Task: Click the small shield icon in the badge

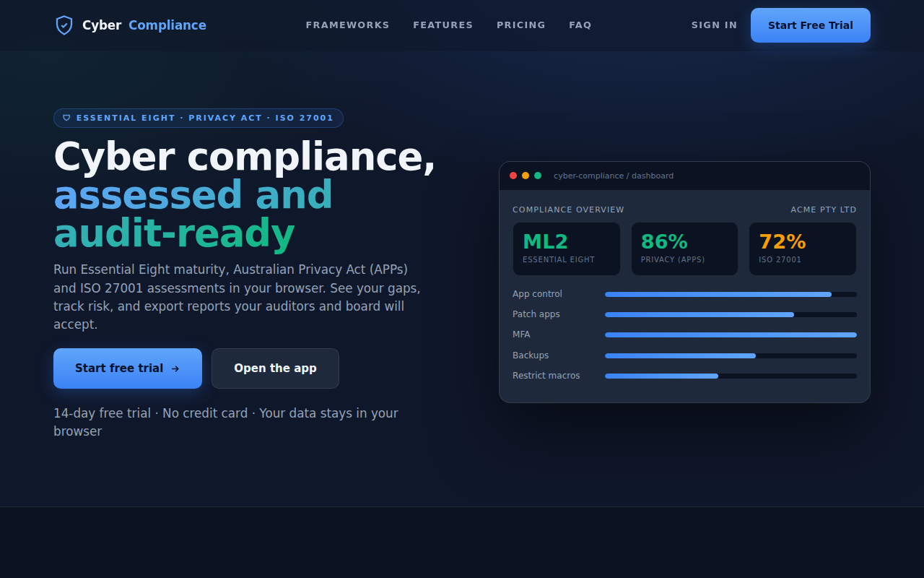Action: (x=66, y=118)
